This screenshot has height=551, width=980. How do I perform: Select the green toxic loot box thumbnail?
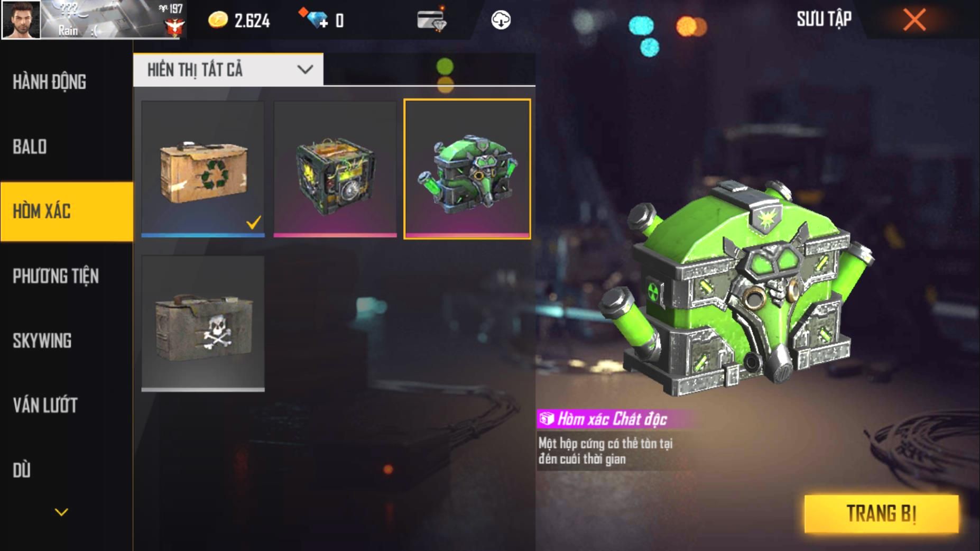(x=467, y=169)
